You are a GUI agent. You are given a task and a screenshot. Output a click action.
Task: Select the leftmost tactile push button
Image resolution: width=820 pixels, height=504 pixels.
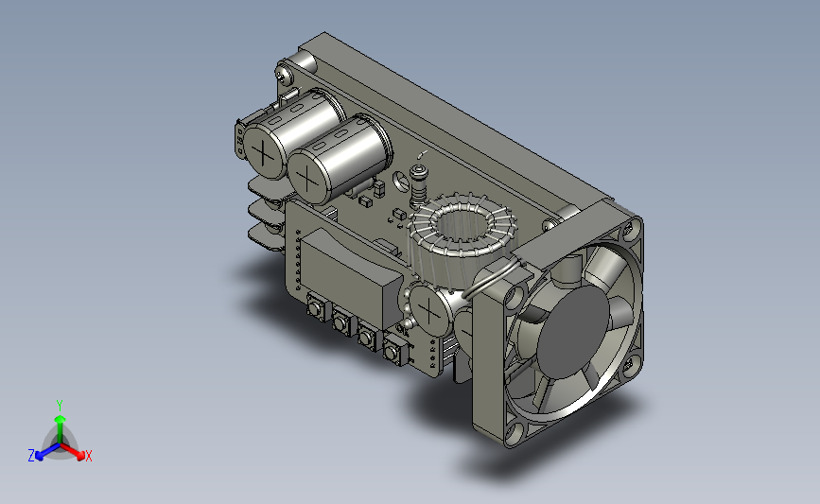click(x=315, y=308)
